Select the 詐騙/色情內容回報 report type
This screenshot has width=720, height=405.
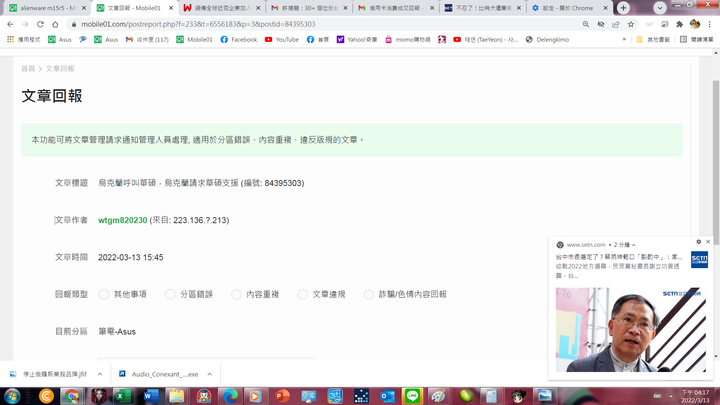coord(369,294)
